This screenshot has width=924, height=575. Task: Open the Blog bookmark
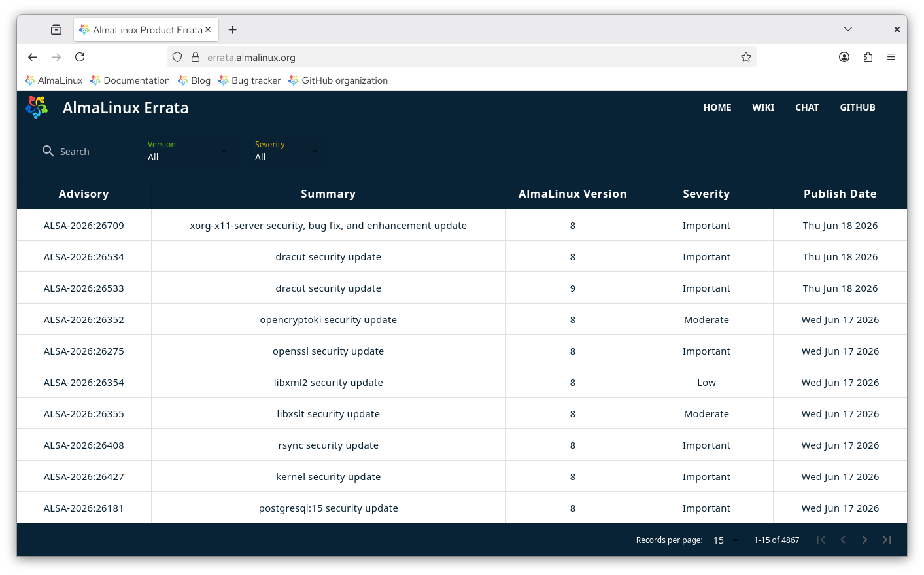click(194, 80)
